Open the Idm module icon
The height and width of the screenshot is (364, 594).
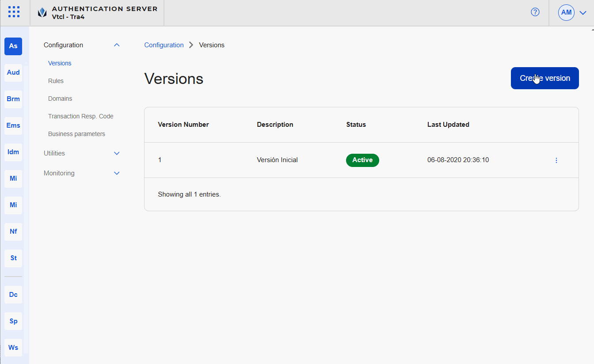[x=13, y=152]
